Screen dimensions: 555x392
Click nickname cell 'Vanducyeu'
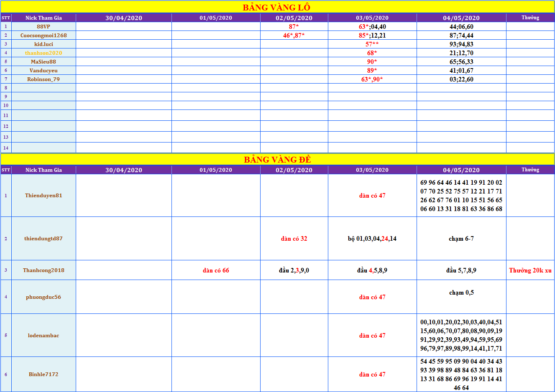43,70
